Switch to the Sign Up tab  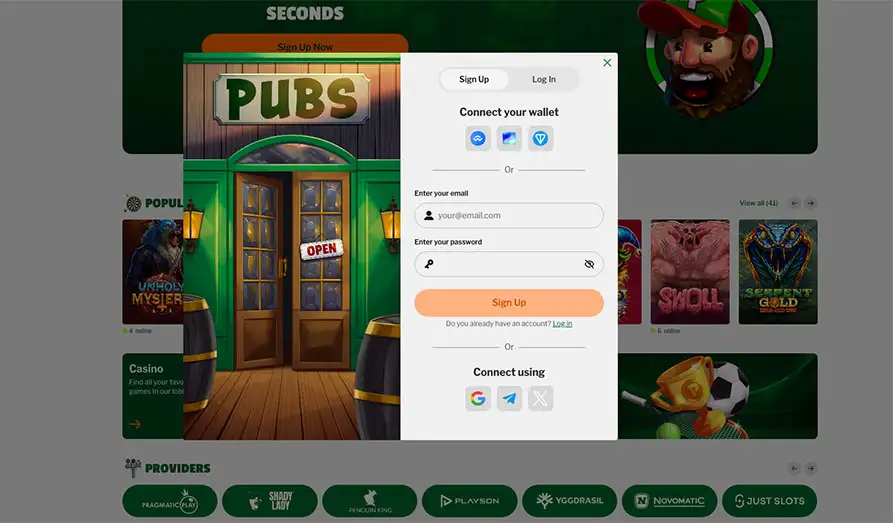click(474, 79)
